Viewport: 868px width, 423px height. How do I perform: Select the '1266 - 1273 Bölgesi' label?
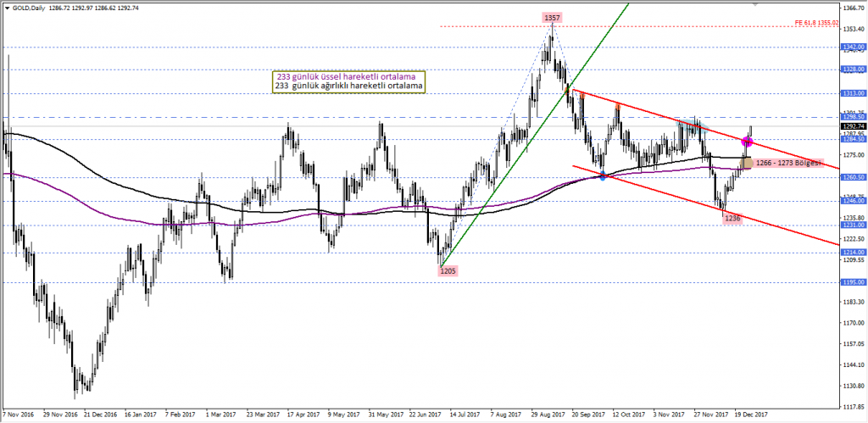click(789, 163)
